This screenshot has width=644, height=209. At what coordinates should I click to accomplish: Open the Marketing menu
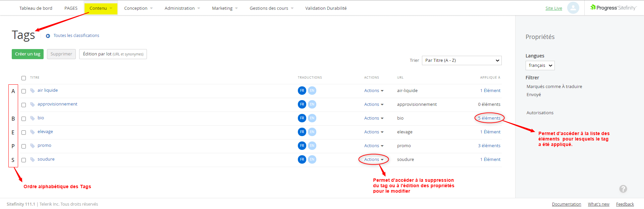(x=224, y=8)
